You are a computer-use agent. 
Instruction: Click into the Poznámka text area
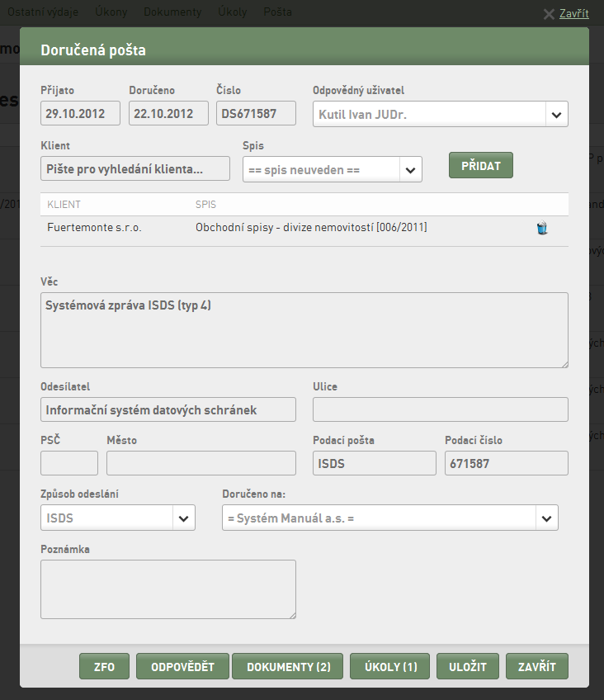(x=168, y=589)
